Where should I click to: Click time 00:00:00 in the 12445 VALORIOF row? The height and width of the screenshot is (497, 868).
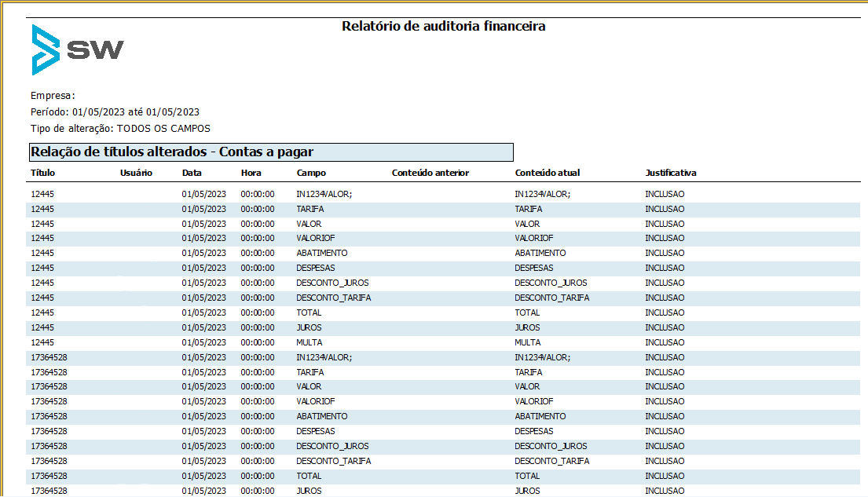pyautogui.click(x=258, y=238)
